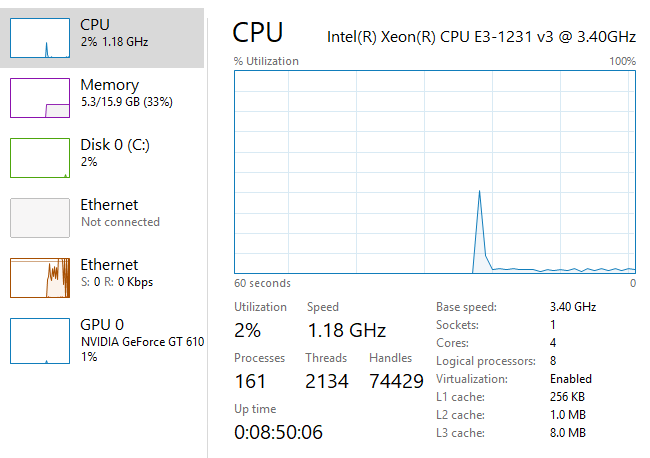Click the Virtualization "Enabled" value

coord(571,379)
